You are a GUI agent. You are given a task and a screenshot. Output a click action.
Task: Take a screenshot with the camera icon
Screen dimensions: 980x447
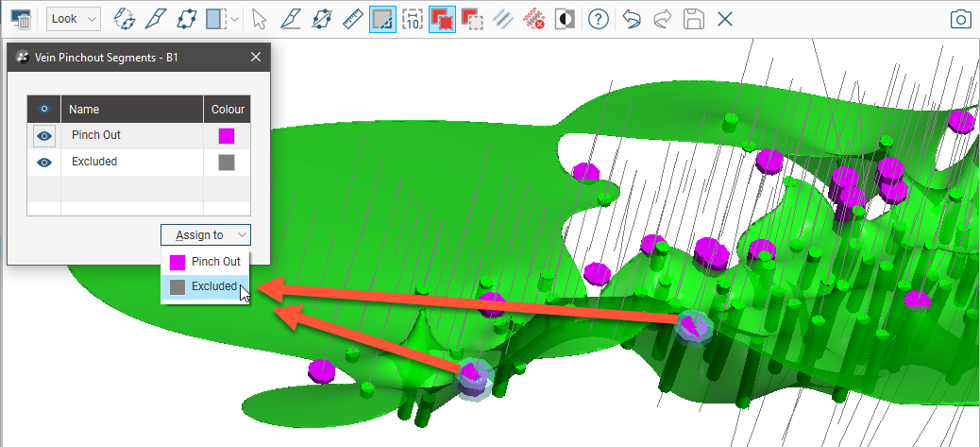pyautogui.click(x=960, y=19)
